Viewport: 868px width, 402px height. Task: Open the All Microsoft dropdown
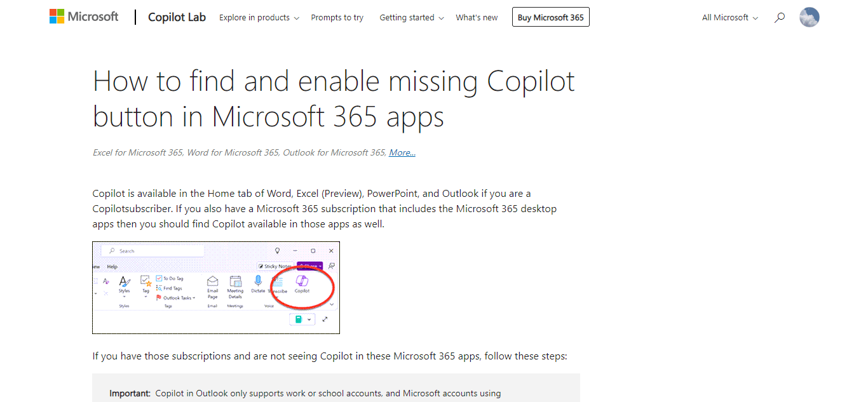click(730, 18)
